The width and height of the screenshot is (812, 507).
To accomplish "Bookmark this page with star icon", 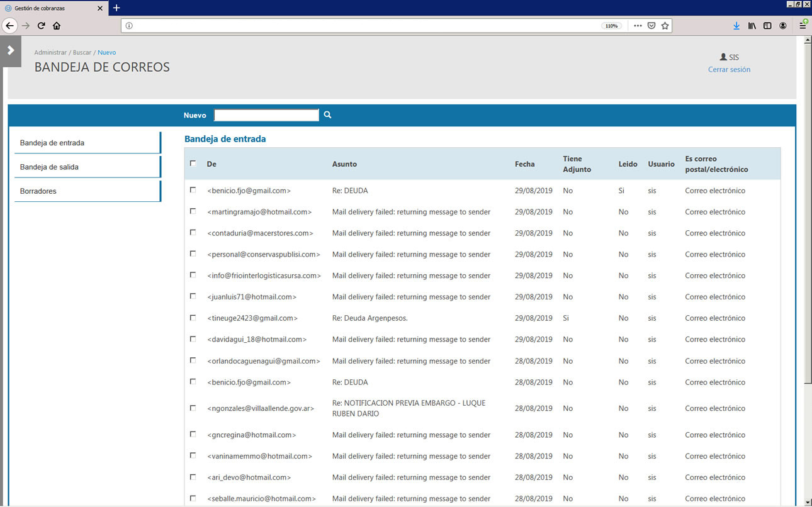I will 665,26.
